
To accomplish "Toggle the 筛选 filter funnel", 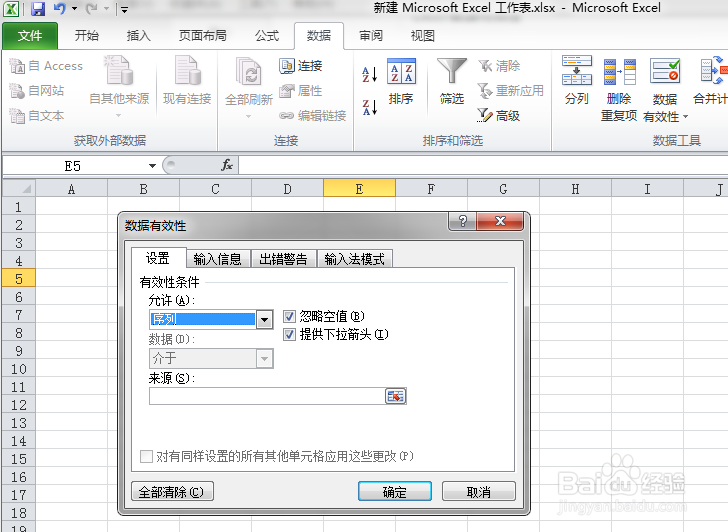I will pos(452,81).
